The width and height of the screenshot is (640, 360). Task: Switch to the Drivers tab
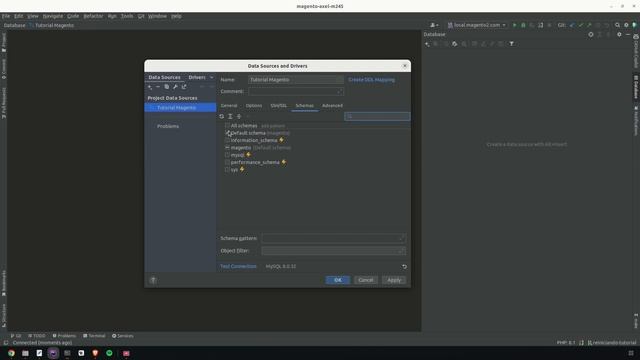point(197,77)
